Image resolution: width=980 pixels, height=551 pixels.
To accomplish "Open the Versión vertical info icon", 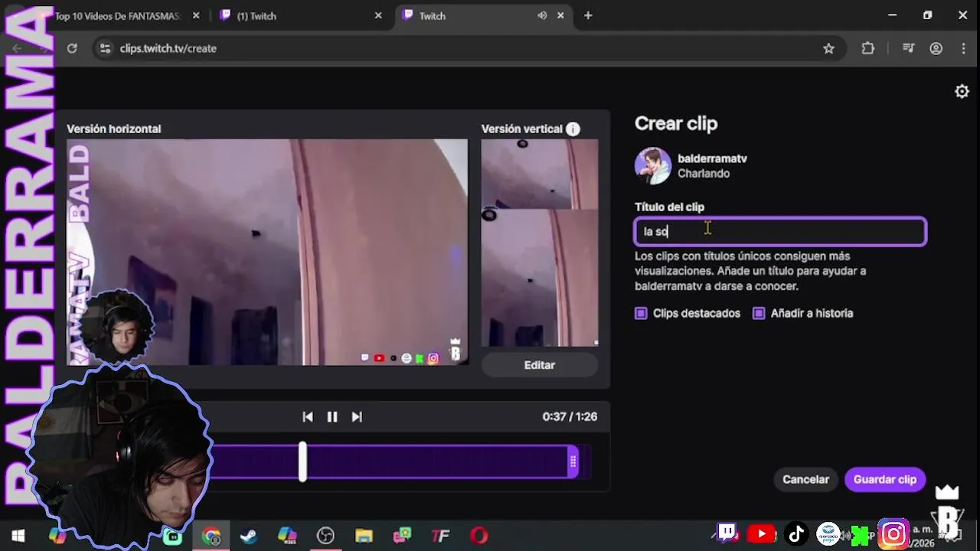I will click(573, 129).
